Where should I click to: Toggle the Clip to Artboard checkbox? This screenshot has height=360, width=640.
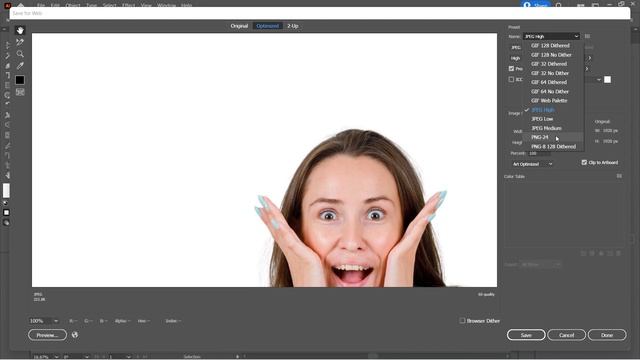(584, 162)
